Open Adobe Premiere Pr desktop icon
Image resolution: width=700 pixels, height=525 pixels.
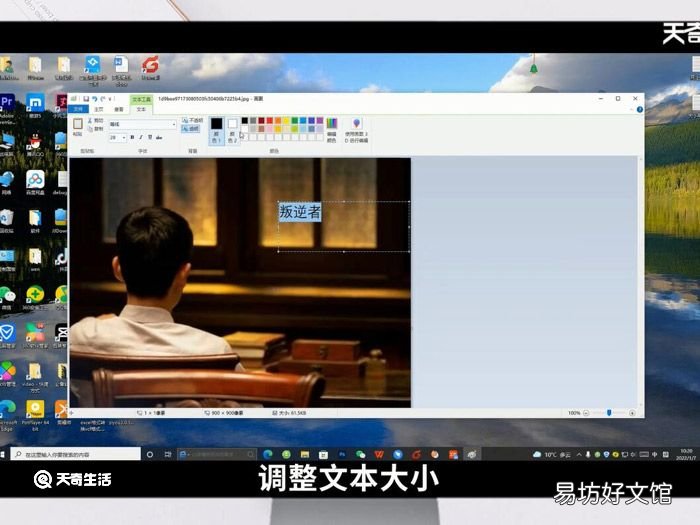pyautogui.click(x=8, y=109)
